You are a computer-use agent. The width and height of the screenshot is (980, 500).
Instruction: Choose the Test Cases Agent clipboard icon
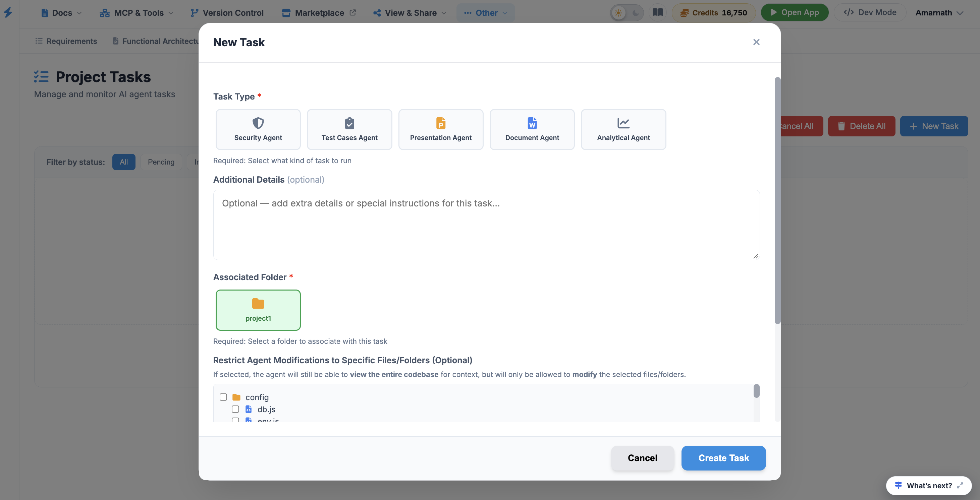click(349, 123)
